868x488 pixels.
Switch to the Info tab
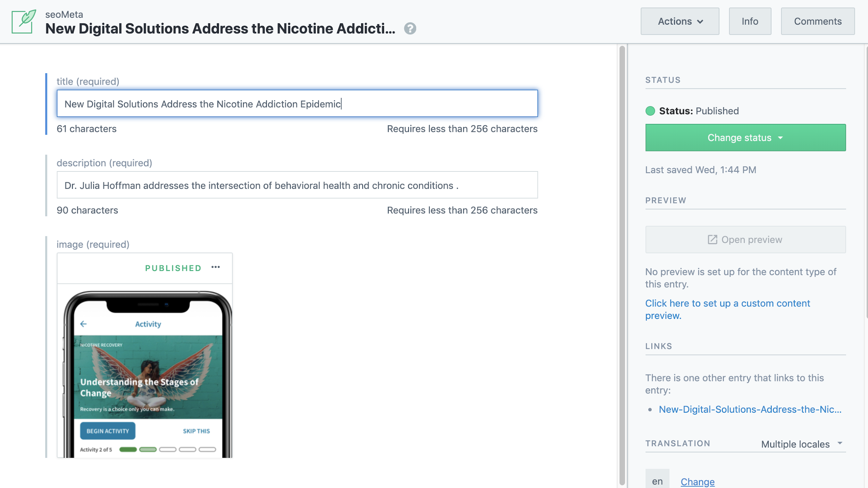click(750, 22)
